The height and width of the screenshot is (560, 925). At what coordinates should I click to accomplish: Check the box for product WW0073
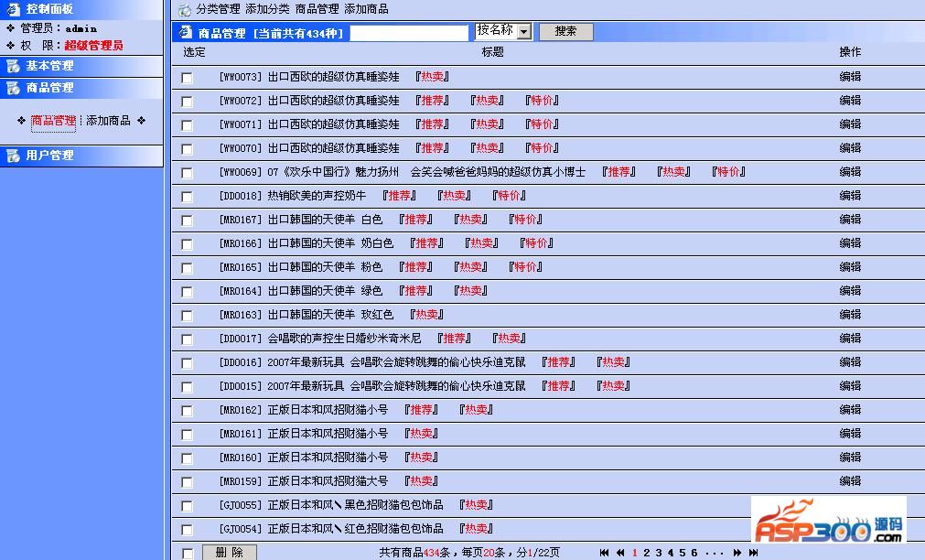click(187, 78)
